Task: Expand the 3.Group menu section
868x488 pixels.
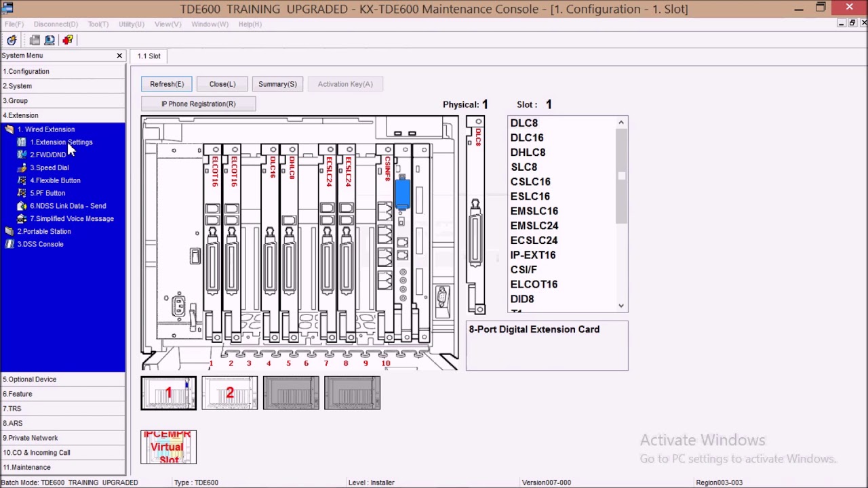Action: pos(62,100)
